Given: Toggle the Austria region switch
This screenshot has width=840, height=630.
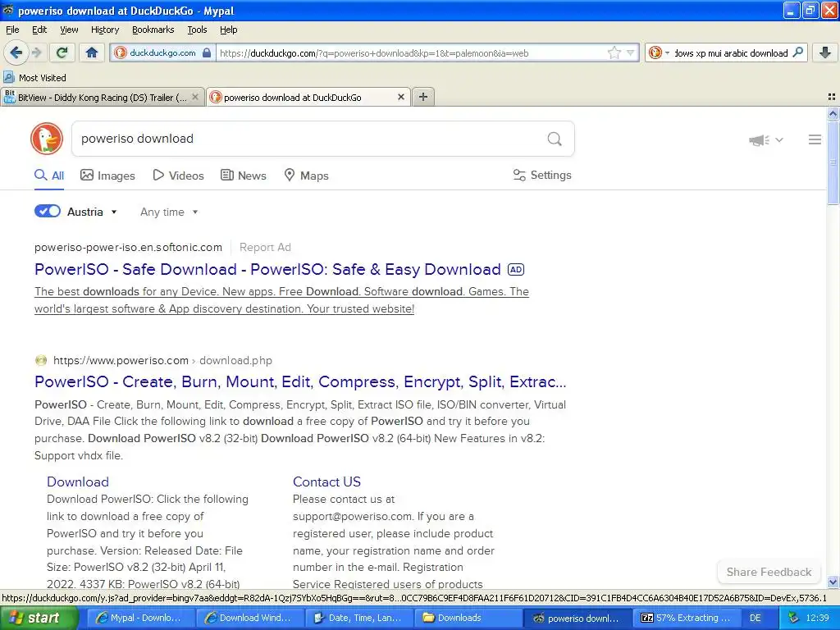Looking at the screenshot, I should tap(48, 211).
